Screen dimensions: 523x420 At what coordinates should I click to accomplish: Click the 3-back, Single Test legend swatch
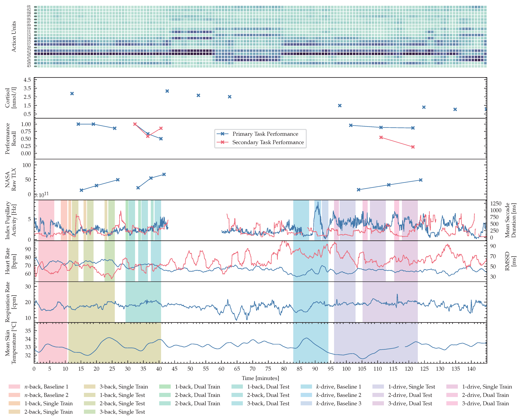pyautogui.click(x=90, y=412)
